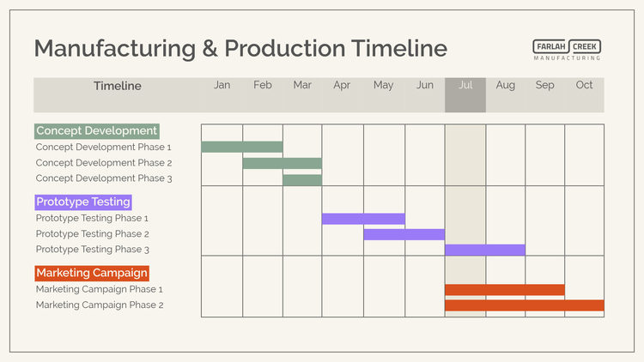Select the highlighted Jul month header

pyautogui.click(x=465, y=86)
